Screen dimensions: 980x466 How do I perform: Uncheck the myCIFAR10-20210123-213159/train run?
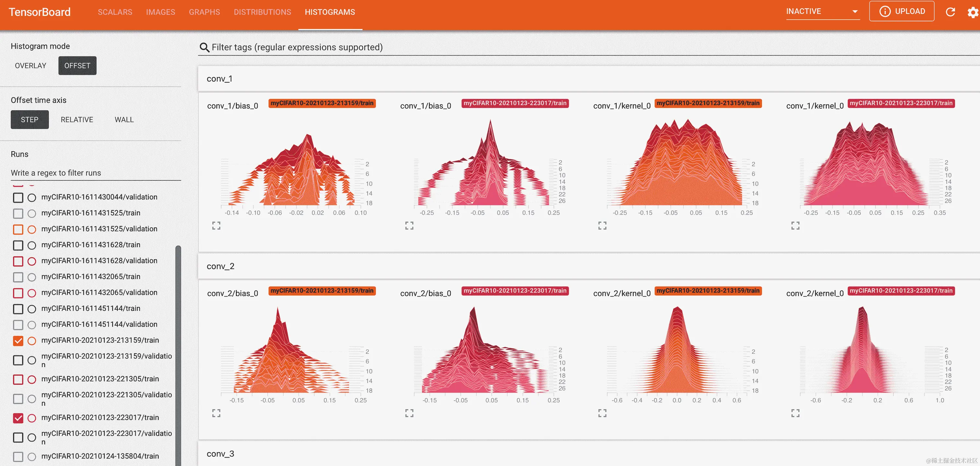(18, 341)
